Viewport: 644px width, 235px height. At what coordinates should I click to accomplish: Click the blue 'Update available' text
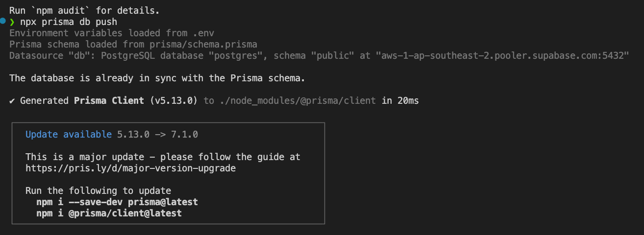69,134
